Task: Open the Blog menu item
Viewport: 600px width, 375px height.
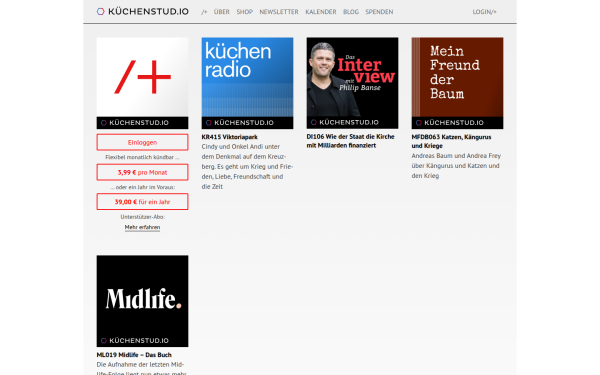Action: [x=351, y=12]
